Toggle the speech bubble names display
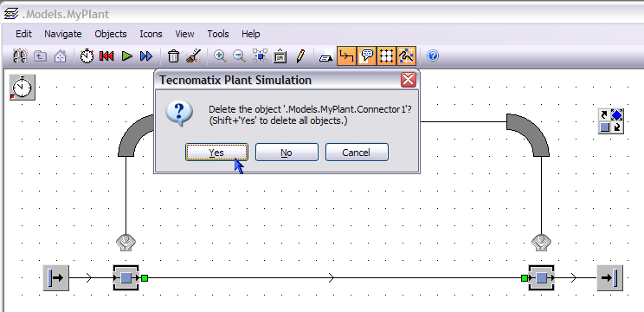 point(366,56)
